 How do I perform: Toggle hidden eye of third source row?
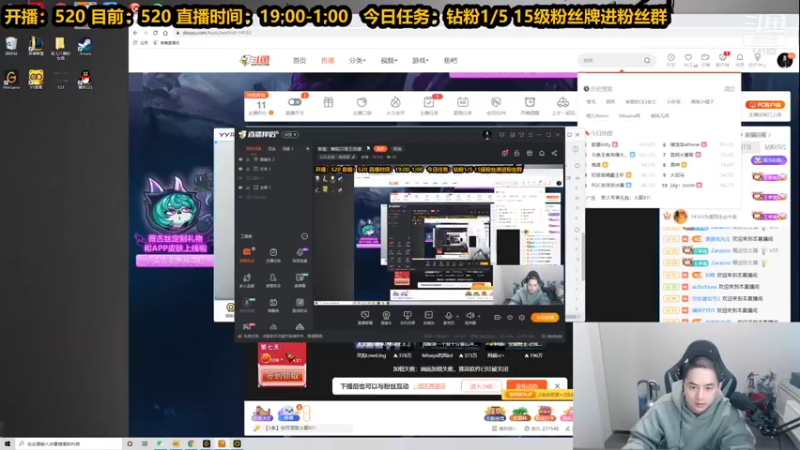click(x=240, y=178)
